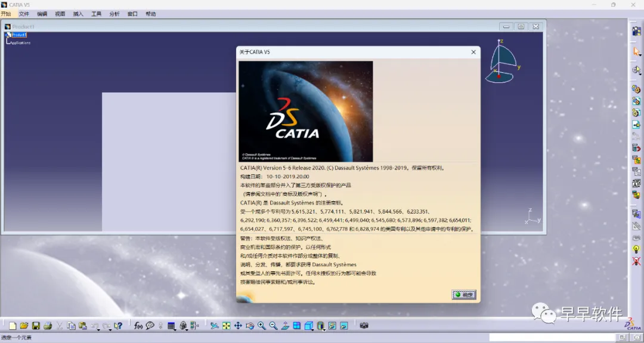Click the Generate Numbering icon
644x343 pixels.
coord(636,183)
